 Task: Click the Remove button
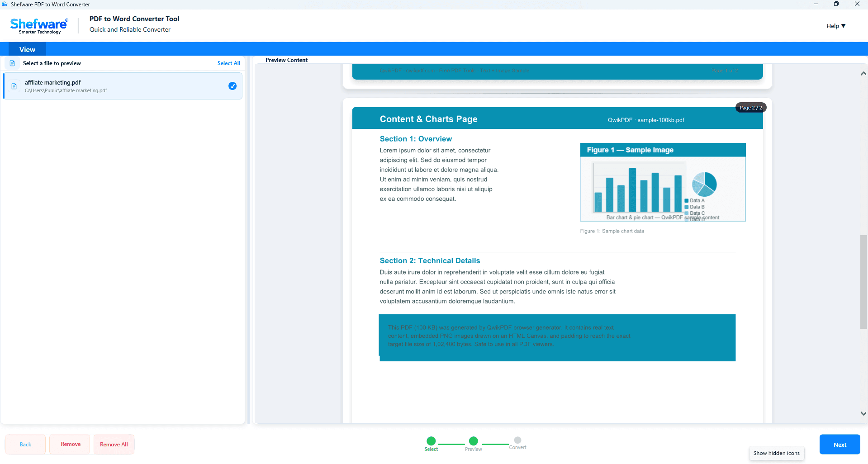[x=70, y=444]
